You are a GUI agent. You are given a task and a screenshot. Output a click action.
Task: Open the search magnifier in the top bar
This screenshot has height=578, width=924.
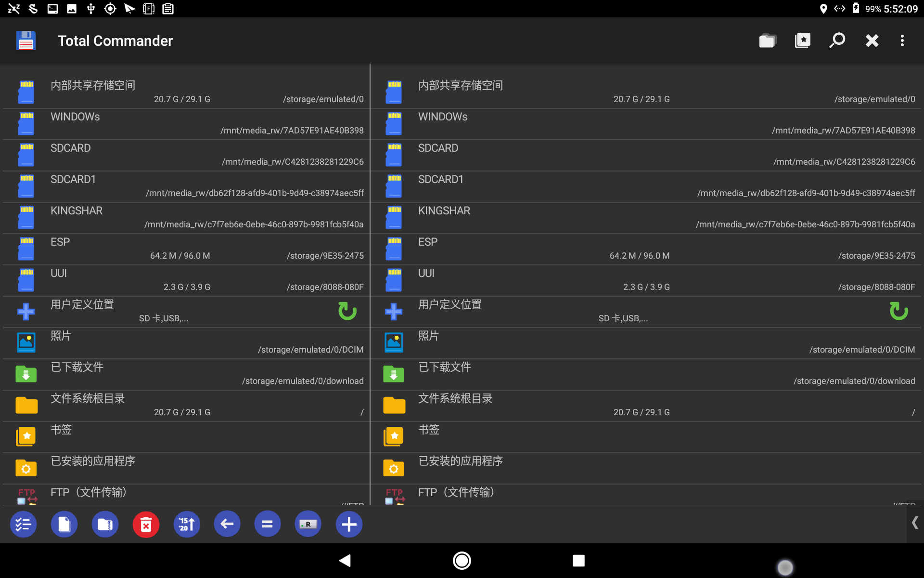837,40
